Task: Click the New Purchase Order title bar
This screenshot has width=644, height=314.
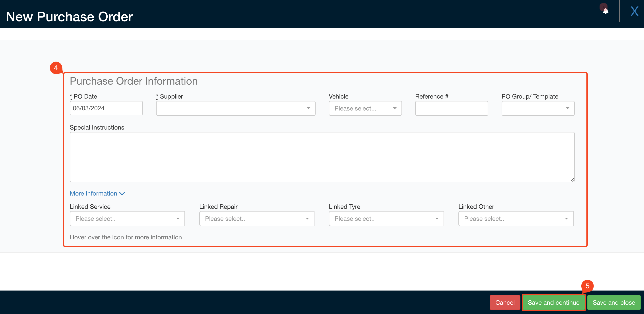Action: coord(69,17)
